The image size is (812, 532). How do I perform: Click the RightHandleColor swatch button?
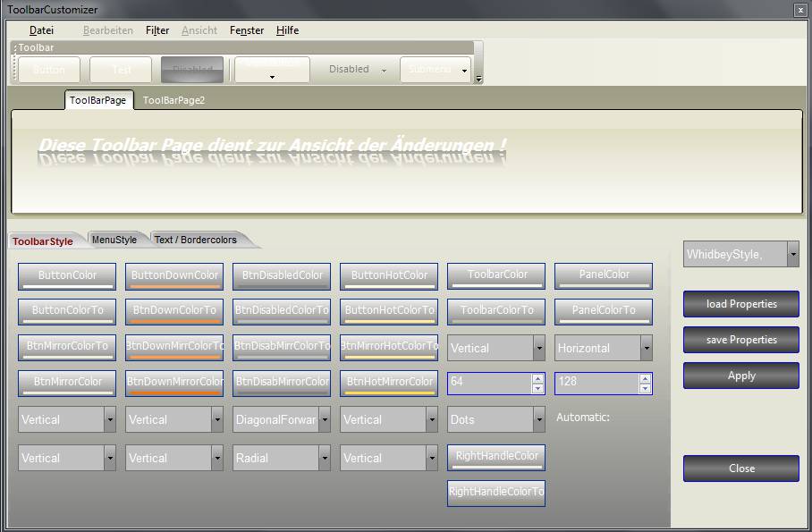(x=496, y=457)
